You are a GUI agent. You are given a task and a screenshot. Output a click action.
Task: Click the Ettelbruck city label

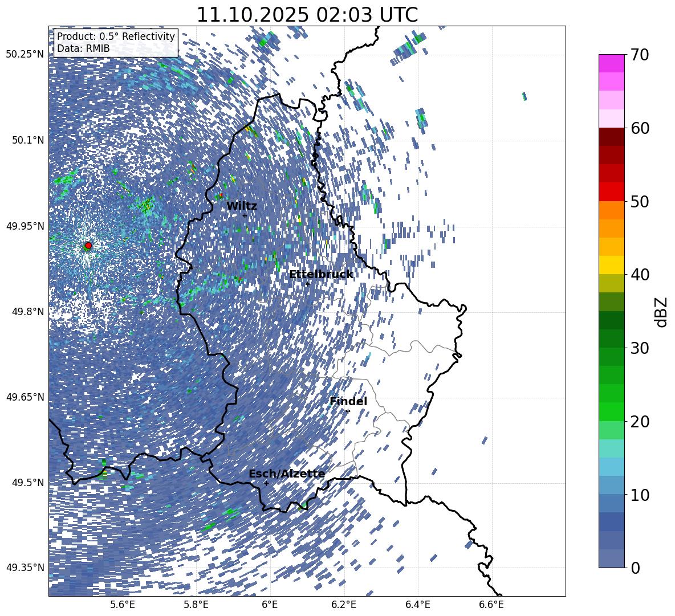coord(321,275)
